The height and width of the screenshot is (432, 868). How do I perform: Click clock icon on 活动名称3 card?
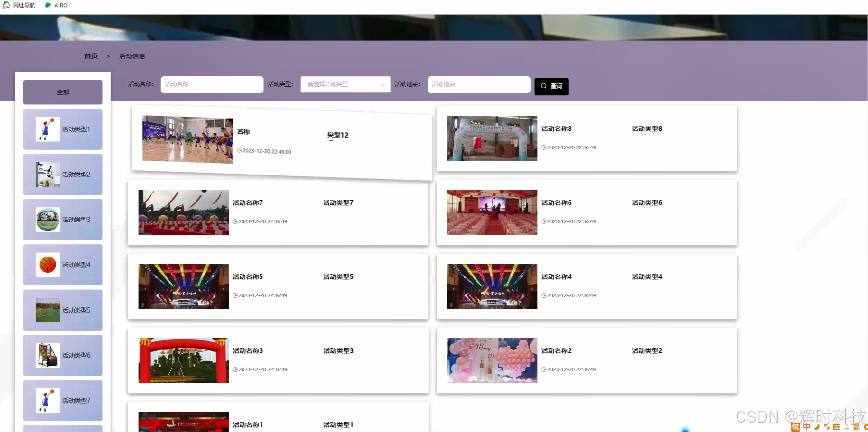click(235, 369)
